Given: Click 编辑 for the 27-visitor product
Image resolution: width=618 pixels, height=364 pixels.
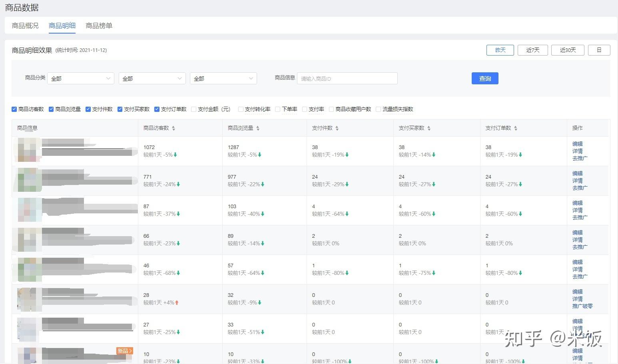Looking at the screenshot, I should click(x=577, y=321).
